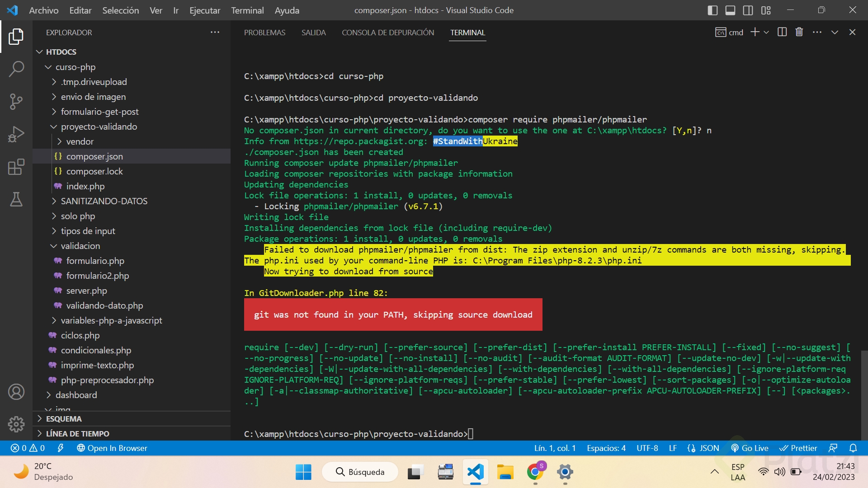
Task: Open the Testing flask icon
Action: point(16,199)
